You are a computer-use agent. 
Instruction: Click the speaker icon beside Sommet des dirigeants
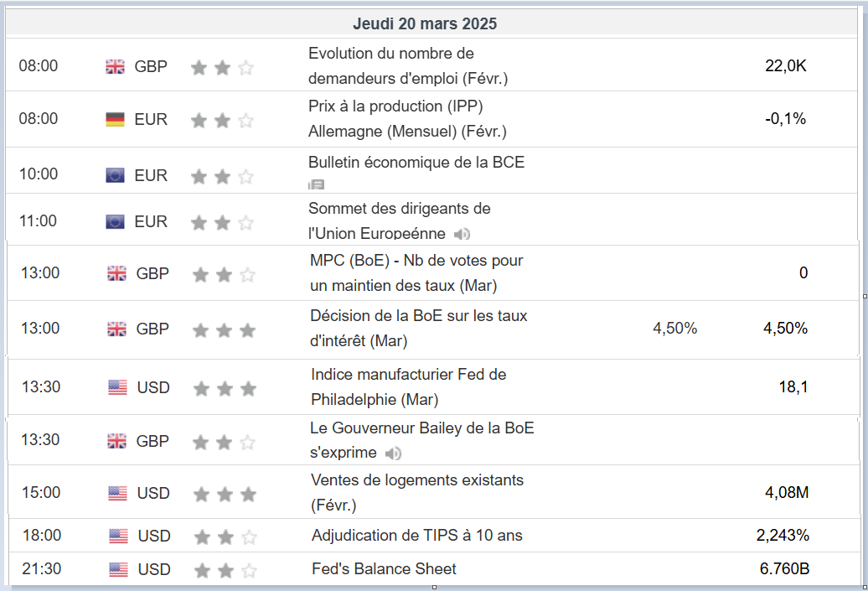(x=462, y=234)
